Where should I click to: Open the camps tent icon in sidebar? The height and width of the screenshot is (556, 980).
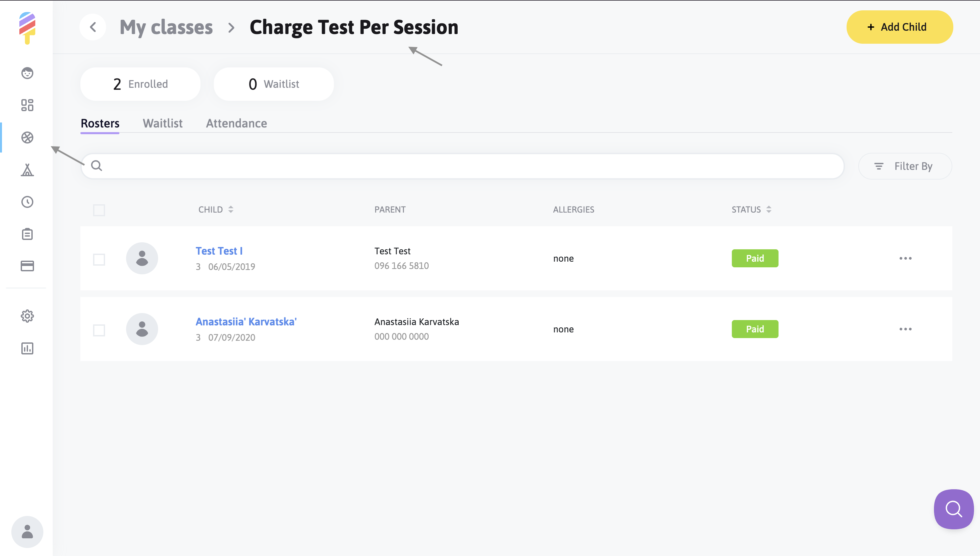tap(27, 170)
